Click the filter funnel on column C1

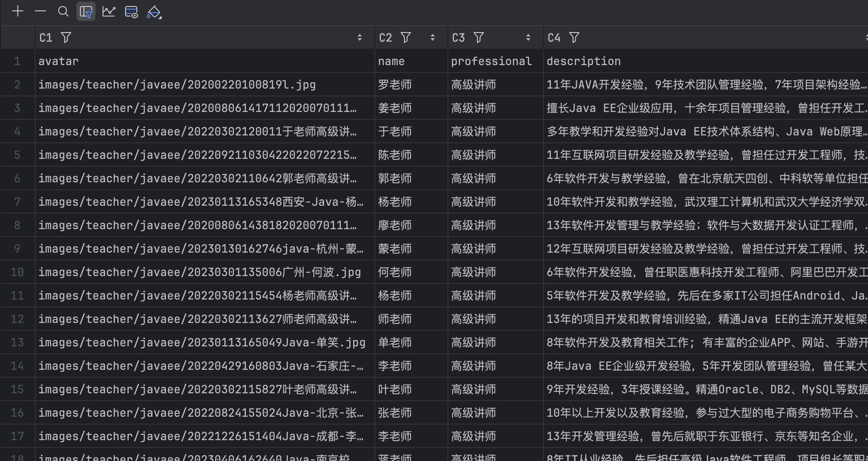66,38
